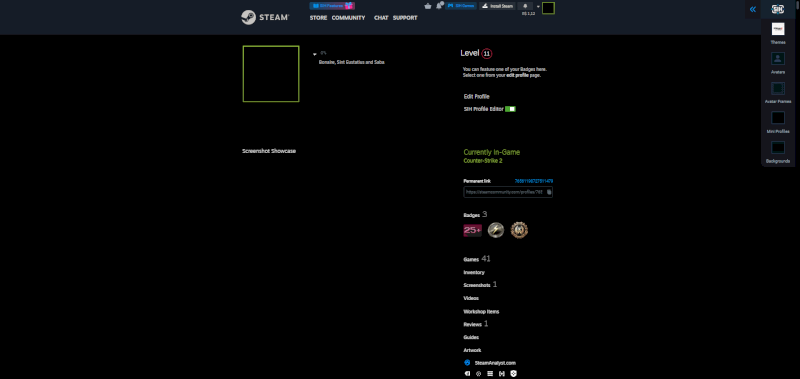
Task: Click the Edit Profile button
Action: coord(477,96)
